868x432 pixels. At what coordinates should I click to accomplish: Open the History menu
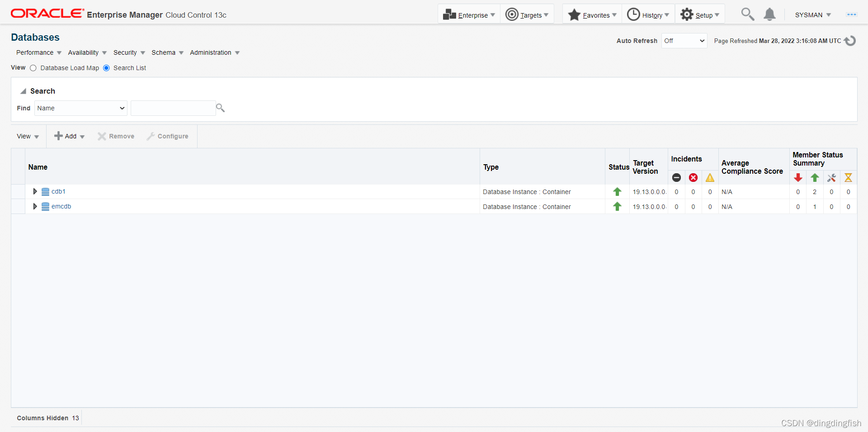pyautogui.click(x=648, y=15)
